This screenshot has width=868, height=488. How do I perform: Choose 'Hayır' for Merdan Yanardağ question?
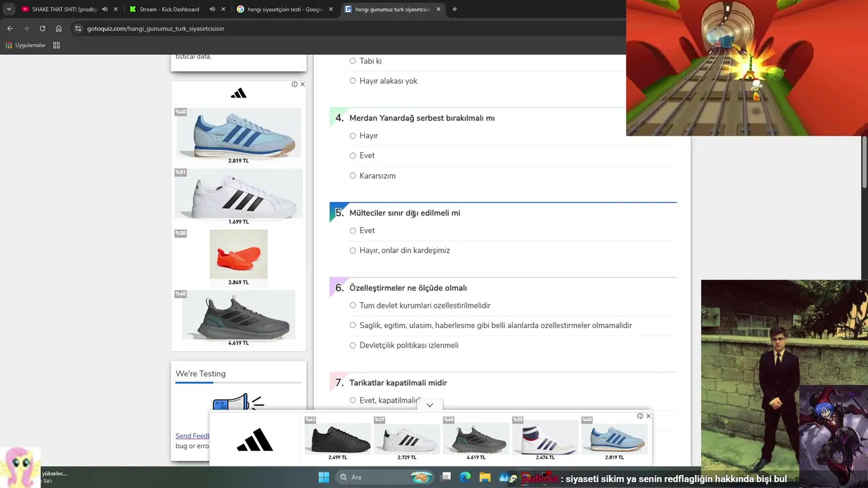point(353,136)
